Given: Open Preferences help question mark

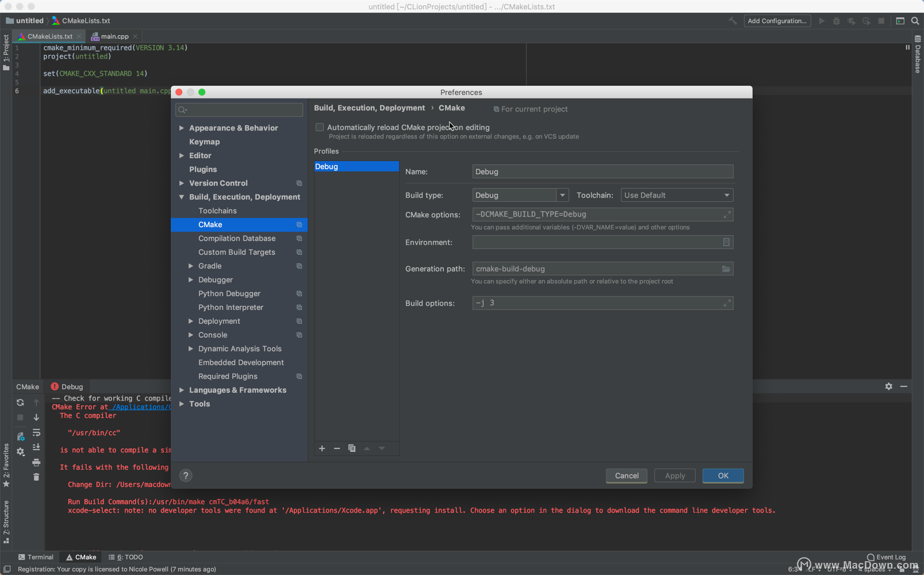Looking at the screenshot, I should 186,476.
